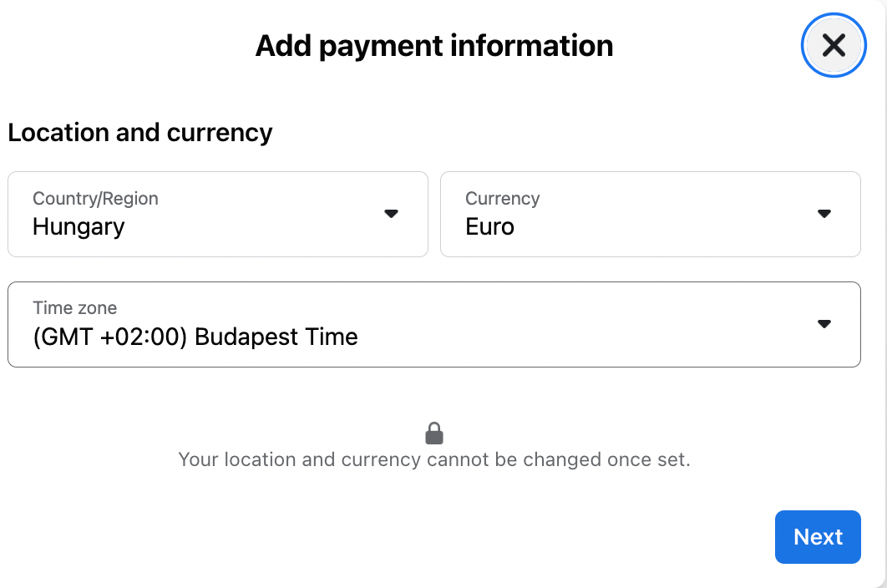Viewport: 887px width, 588px height.
Task: Click the "Time zone" field label
Action: [74, 308]
